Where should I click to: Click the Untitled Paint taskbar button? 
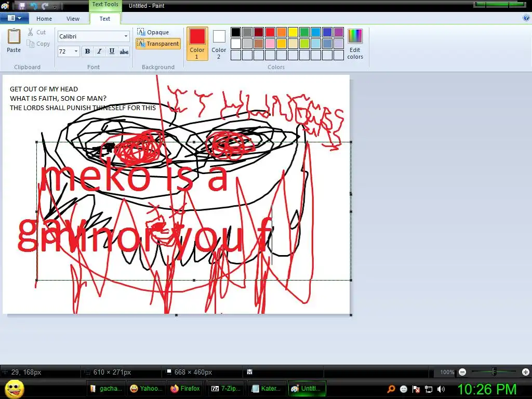point(307,389)
